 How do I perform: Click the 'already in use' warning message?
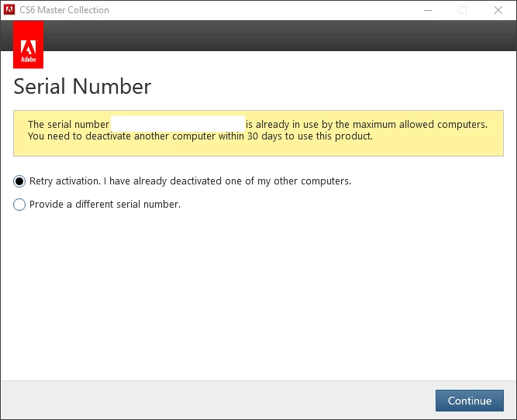pyautogui.click(x=258, y=133)
